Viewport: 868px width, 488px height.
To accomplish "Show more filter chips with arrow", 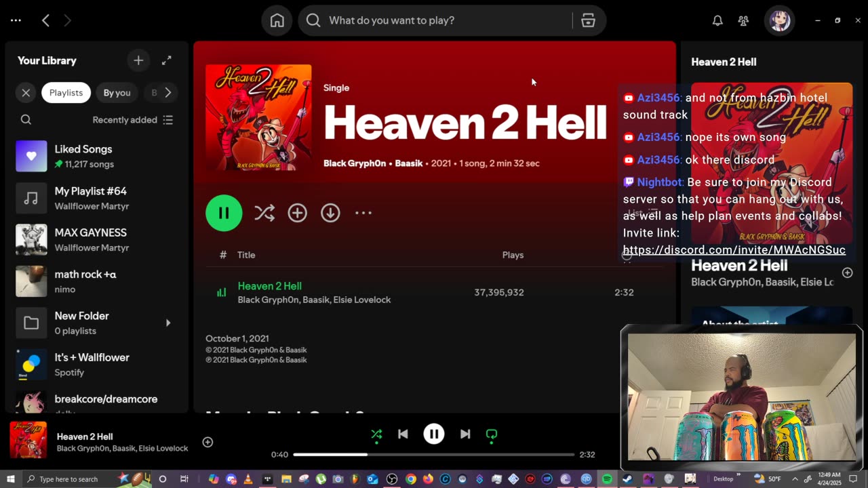I will (x=167, y=93).
